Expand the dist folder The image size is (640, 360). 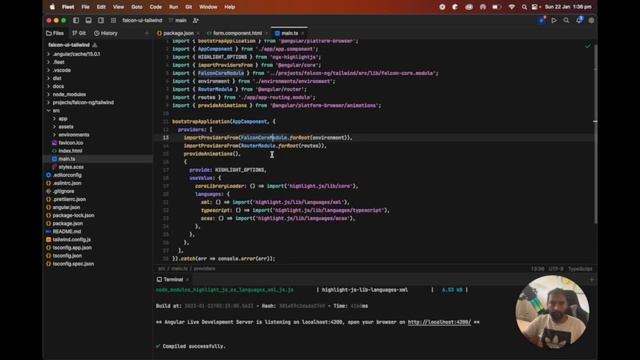[49, 78]
